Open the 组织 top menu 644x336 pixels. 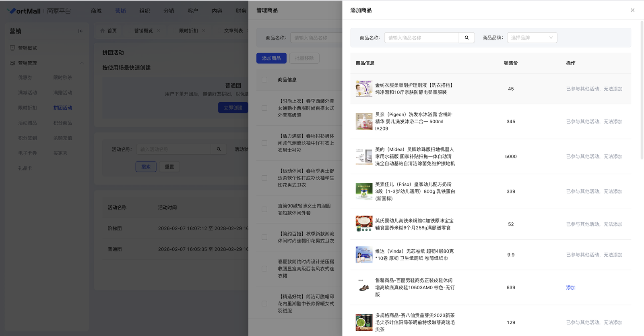(x=144, y=11)
